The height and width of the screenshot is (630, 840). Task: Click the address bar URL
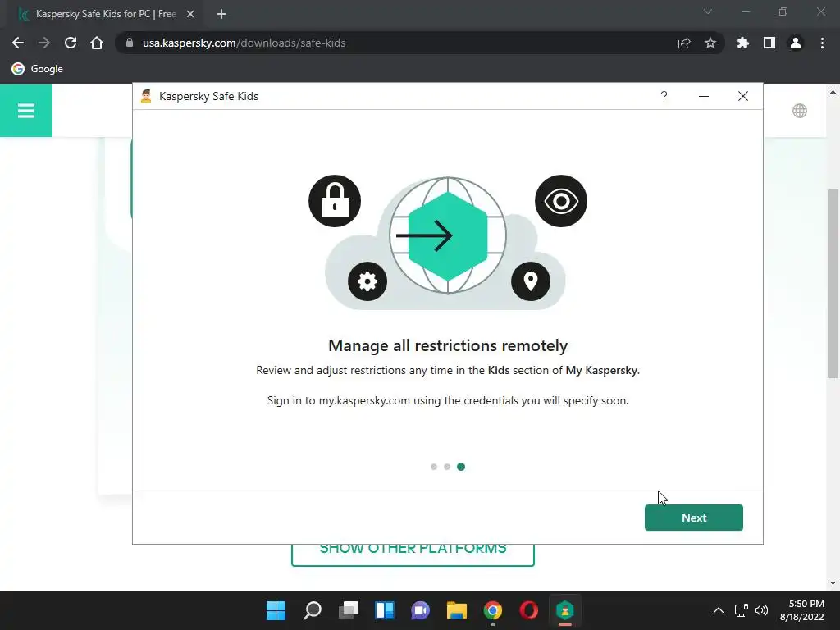(244, 43)
